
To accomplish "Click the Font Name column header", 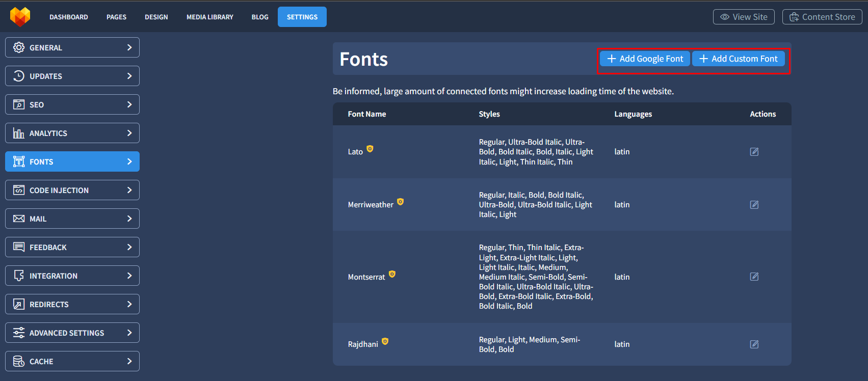I will (x=367, y=114).
